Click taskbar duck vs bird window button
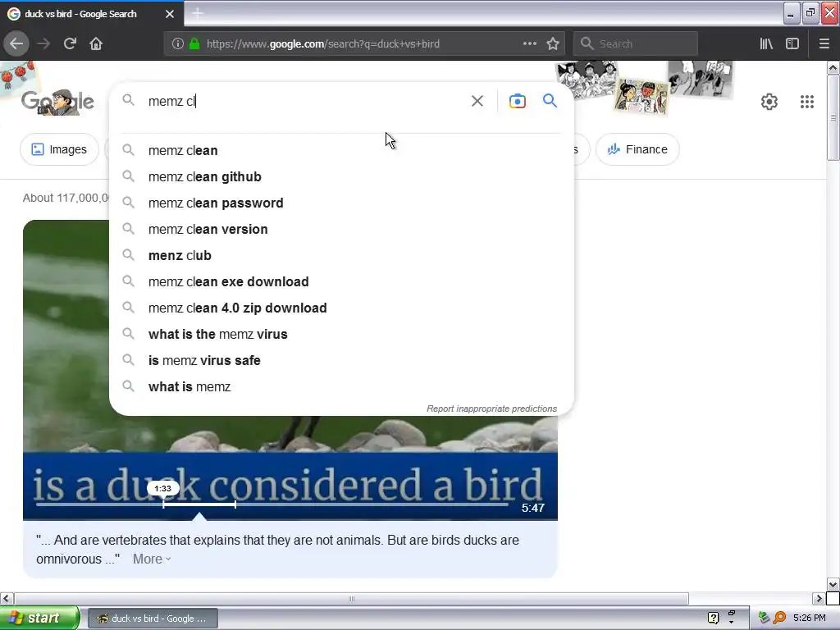 [x=153, y=619]
